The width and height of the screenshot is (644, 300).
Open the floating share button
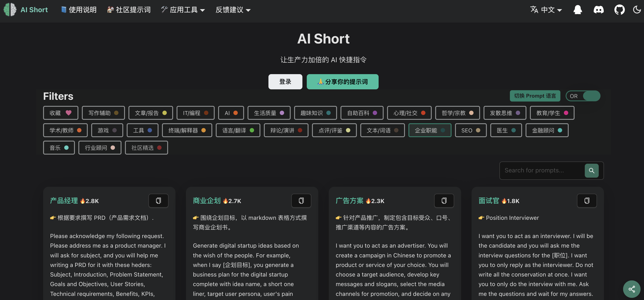pyautogui.click(x=632, y=289)
